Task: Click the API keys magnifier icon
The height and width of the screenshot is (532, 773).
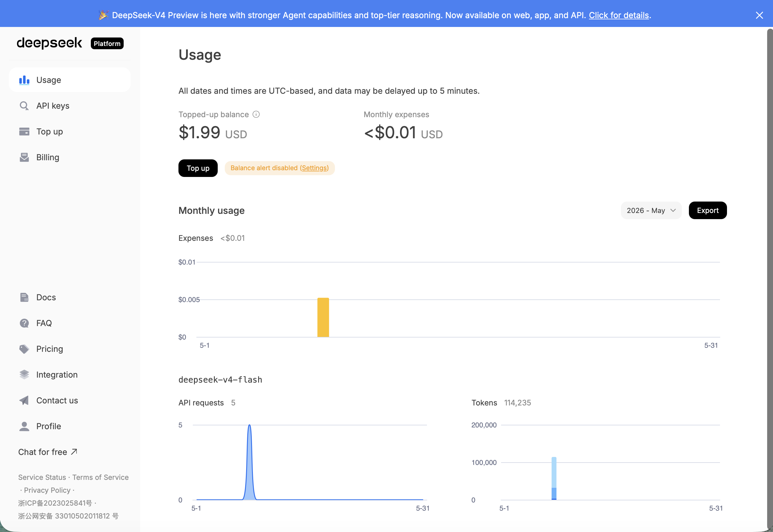Action: coord(24,106)
